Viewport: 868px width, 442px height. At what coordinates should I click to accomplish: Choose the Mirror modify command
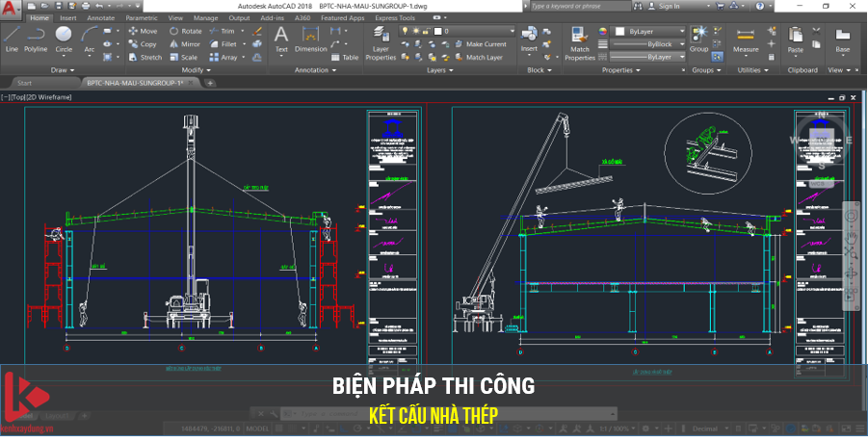click(185, 44)
